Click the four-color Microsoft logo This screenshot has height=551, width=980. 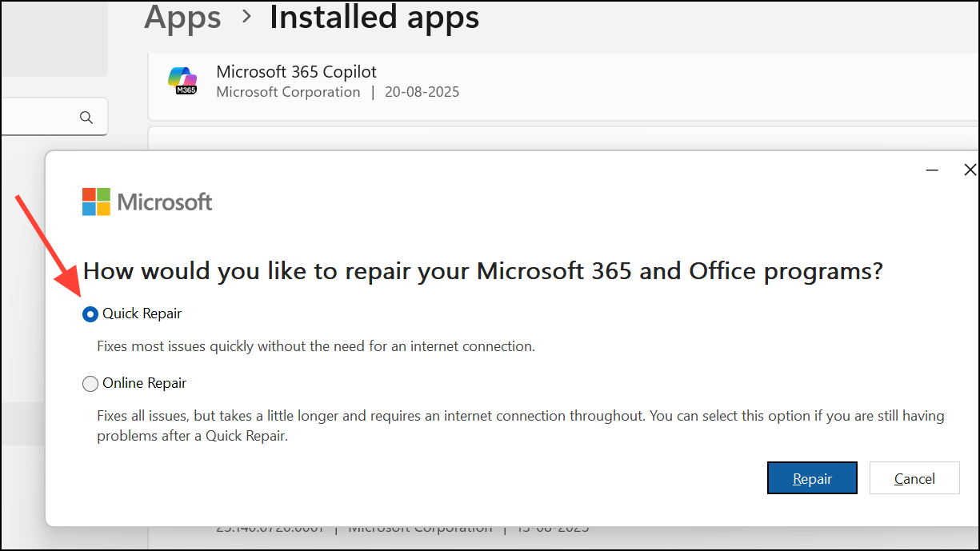point(96,202)
